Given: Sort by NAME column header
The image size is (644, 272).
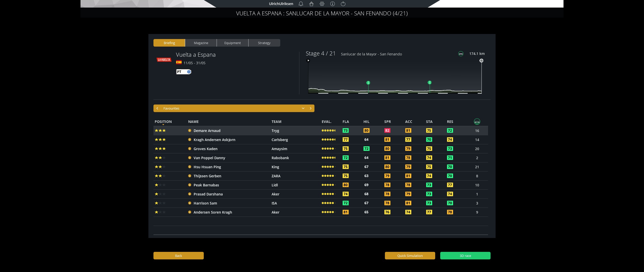Looking at the screenshot, I should 193,122.
